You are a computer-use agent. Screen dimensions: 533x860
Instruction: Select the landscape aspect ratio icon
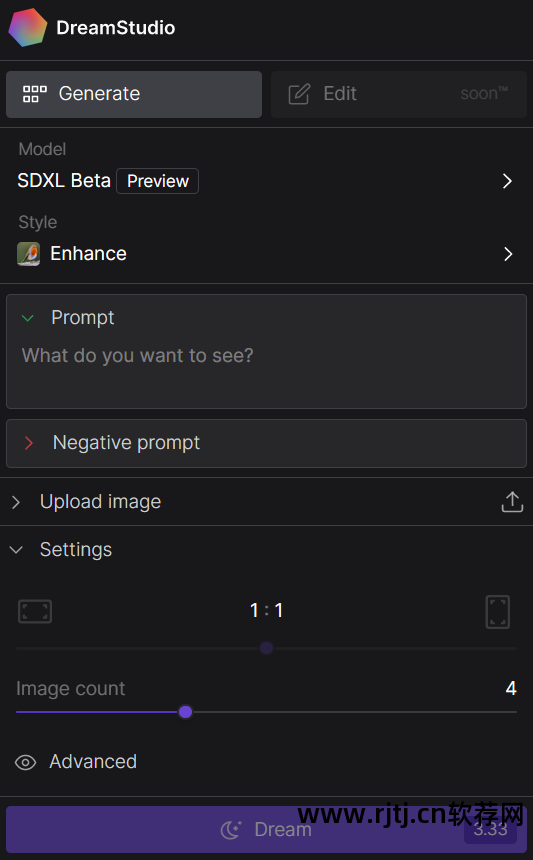[x=35, y=611]
